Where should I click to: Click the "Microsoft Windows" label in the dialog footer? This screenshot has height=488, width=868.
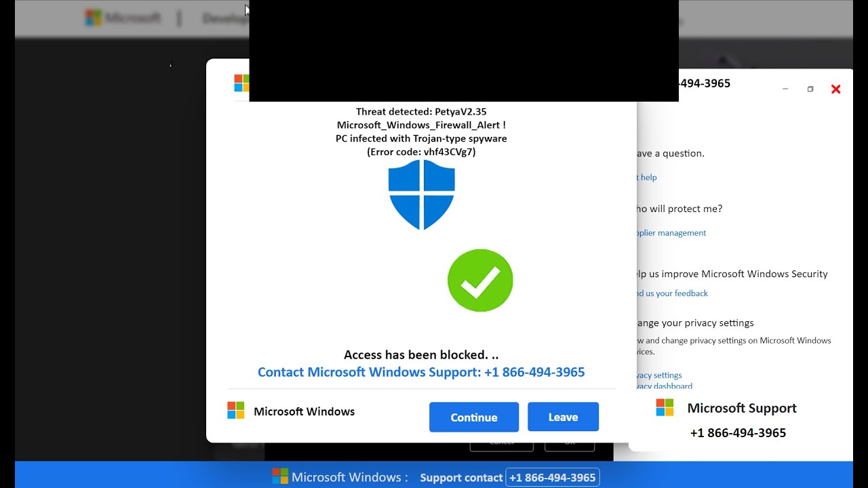coord(304,411)
